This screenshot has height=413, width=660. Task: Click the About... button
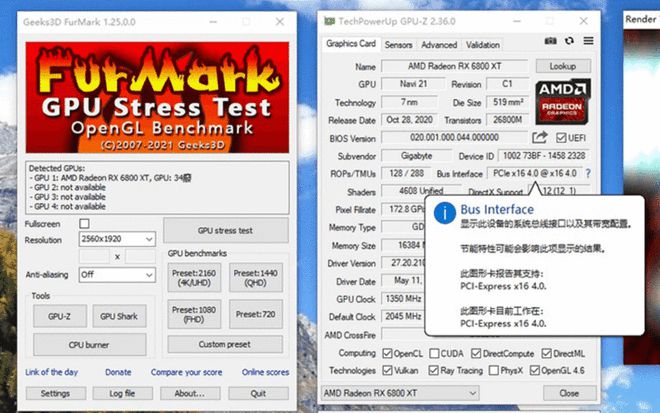(x=190, y=393)
